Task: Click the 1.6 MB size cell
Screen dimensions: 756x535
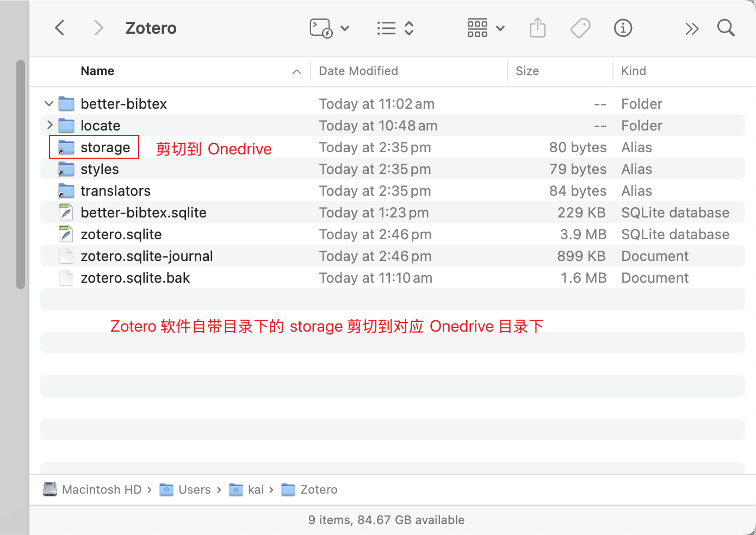Action: pos(584,278)
